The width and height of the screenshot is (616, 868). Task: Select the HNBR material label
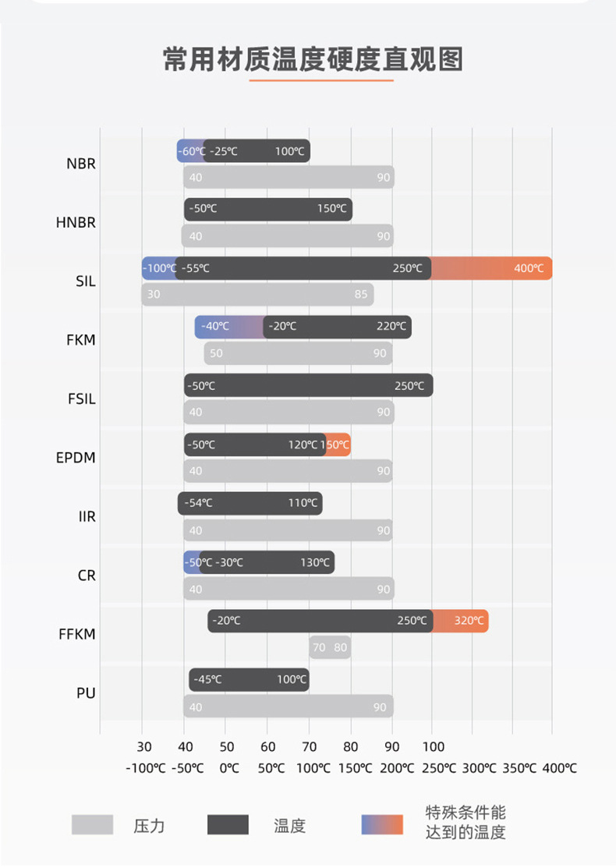coord(76,222)
